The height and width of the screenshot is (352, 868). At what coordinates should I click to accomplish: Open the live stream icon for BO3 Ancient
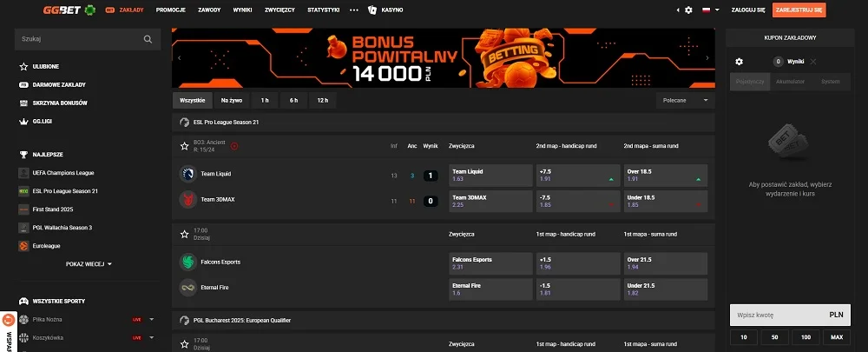pos(234,146)
